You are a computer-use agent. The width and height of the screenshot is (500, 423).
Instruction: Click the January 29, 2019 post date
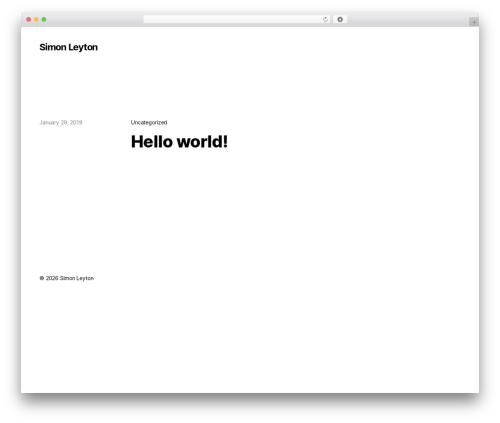(61, 122)
